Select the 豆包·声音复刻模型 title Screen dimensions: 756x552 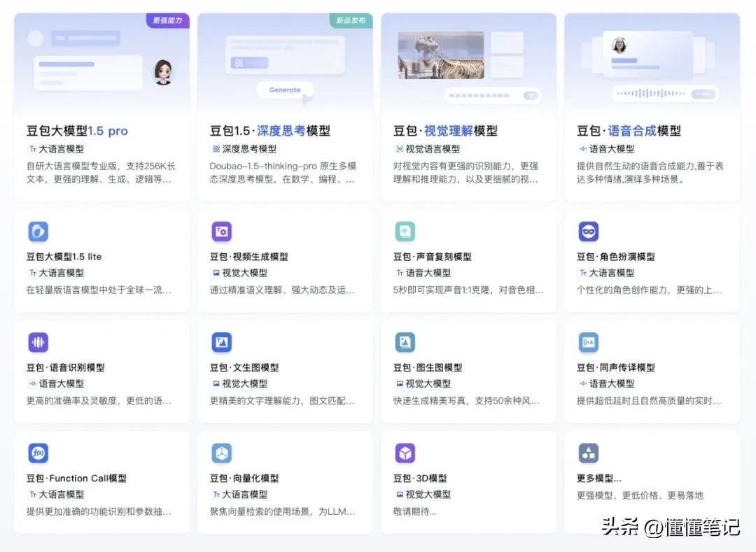point(433,257)
